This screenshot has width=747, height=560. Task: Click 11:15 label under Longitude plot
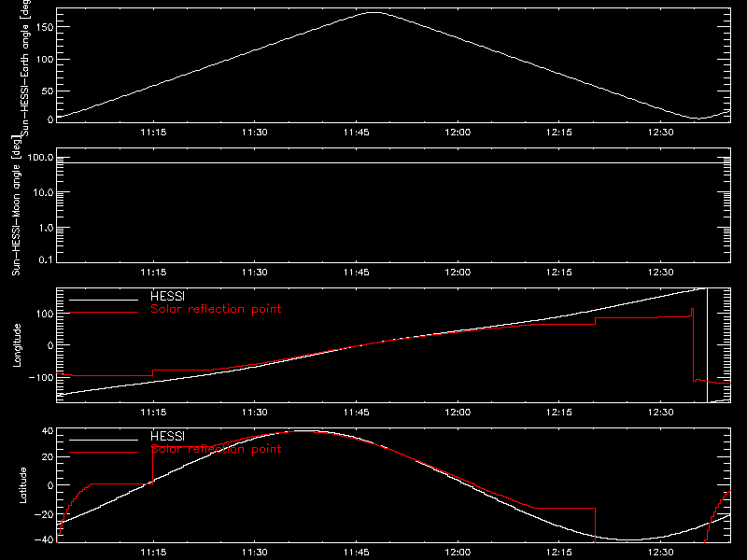tap(153, 413)
